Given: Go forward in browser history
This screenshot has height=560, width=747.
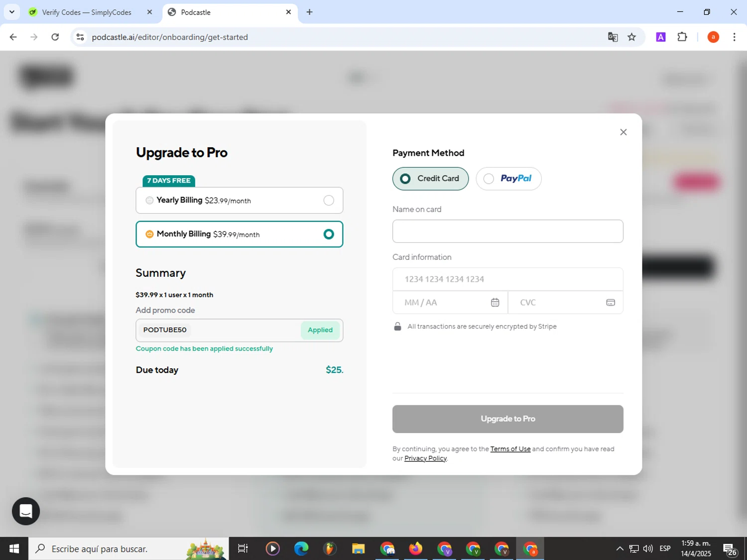Looking at the screenshot, I should pos(34,37).
